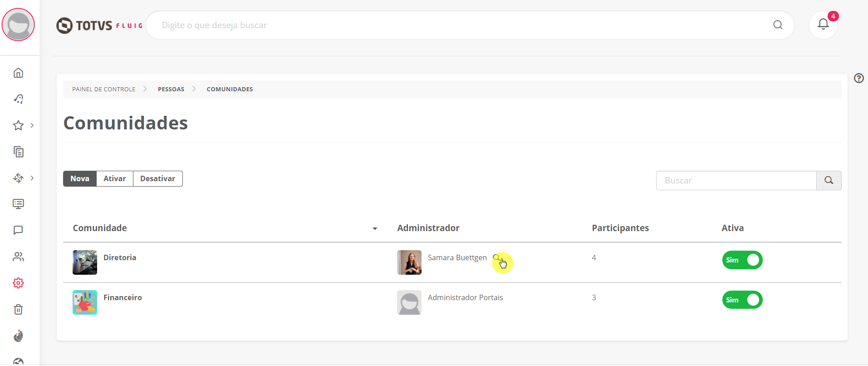Screen dimensions: 868x366
Task: Open the Documents icon in sidebar
Action: 18,152
